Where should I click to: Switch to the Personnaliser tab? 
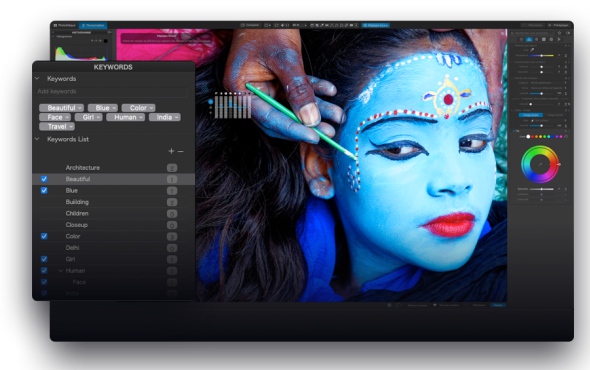(93, 25)
